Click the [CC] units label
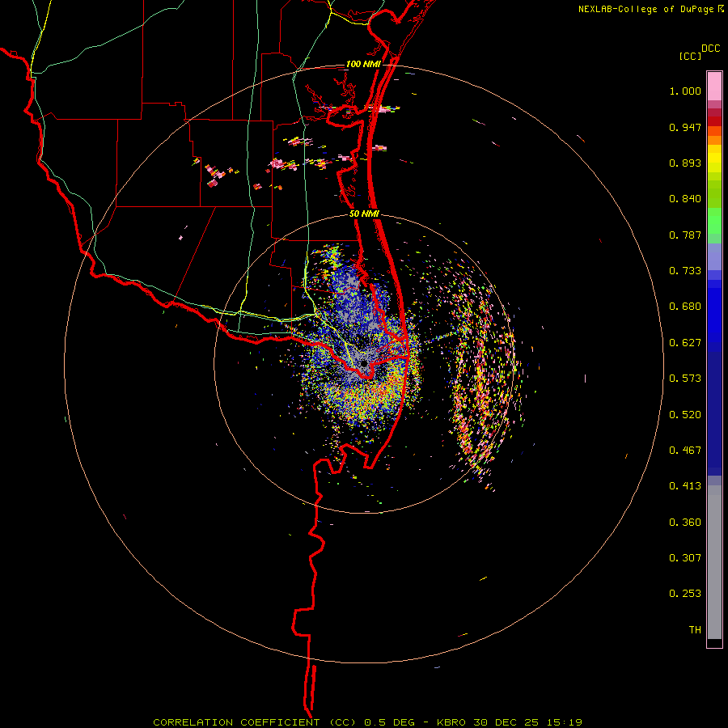 coord(690,56)
